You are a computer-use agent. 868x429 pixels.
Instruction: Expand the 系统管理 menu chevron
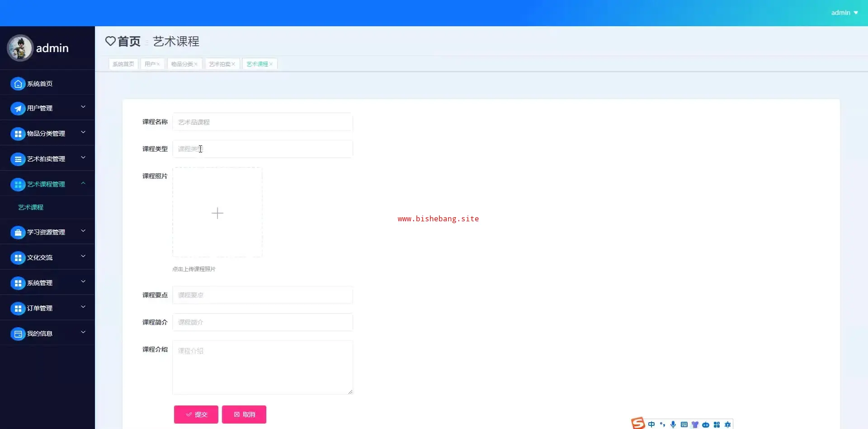tap(83, 281)
